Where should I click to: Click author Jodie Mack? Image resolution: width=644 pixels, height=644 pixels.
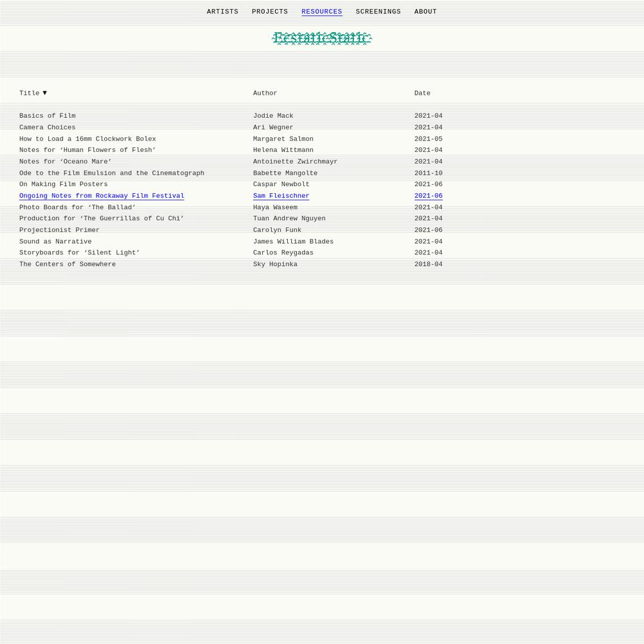point(273,116)
